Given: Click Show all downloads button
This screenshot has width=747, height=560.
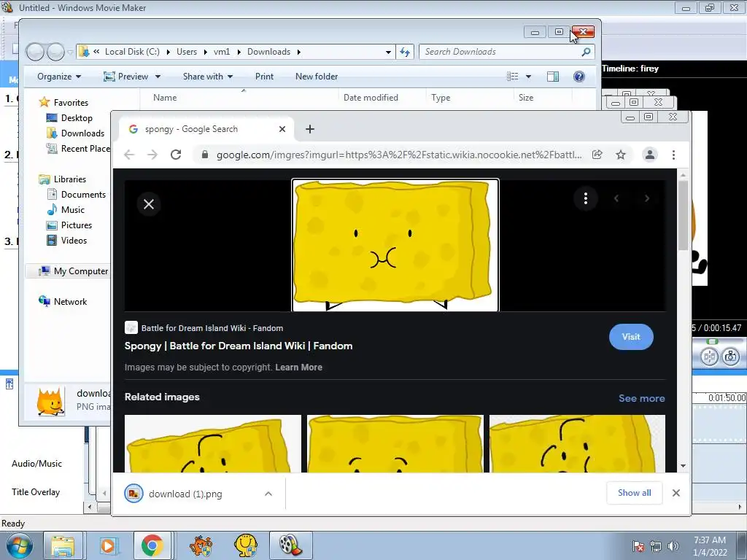Looking at the screenshot, I should (x=634, y=493).
